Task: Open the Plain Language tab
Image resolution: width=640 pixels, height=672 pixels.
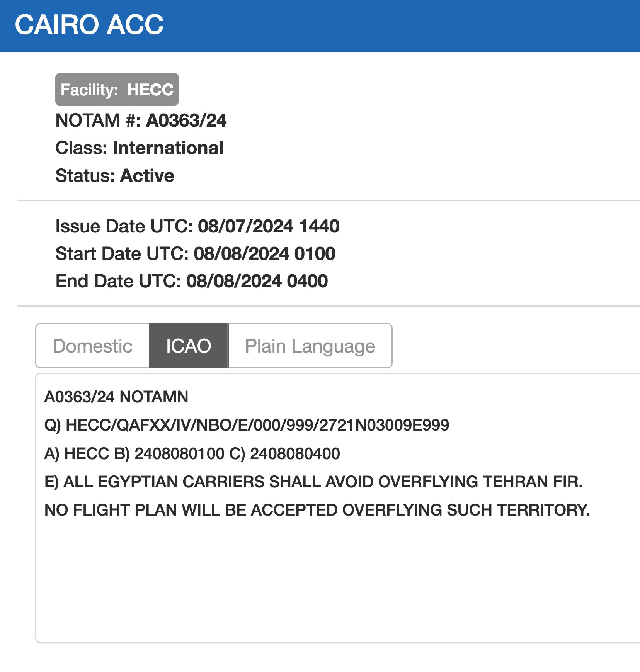Action: coord(310,346)
